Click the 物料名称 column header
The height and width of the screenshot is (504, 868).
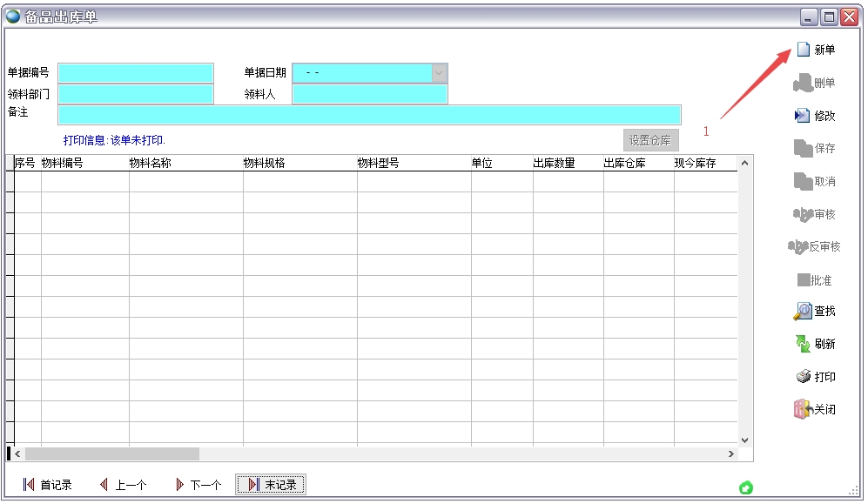[151, 163]
